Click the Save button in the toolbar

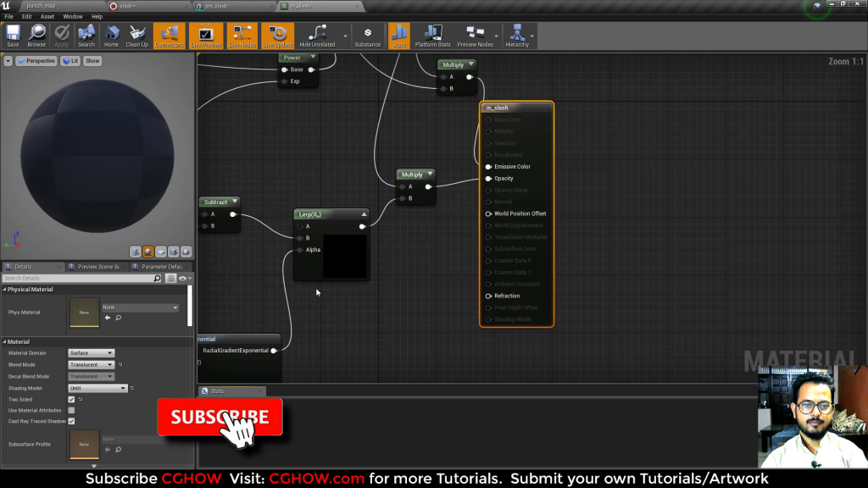[13, 36]
